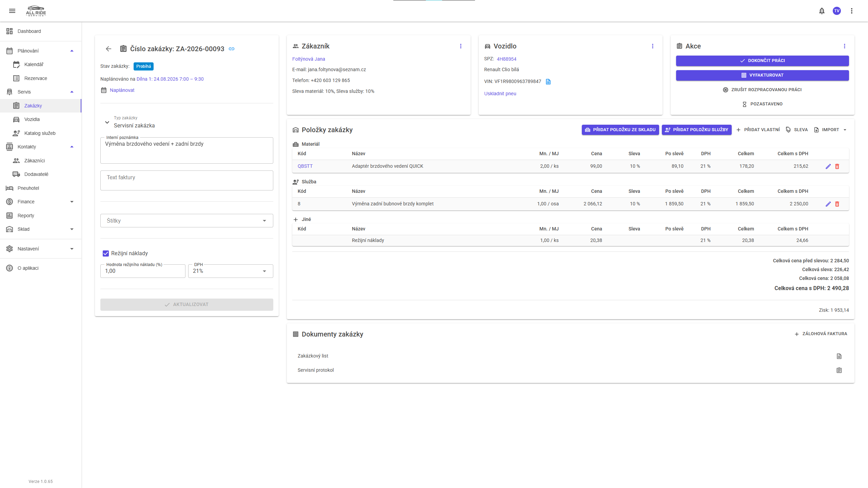Open Zakázkový list document icon
The width and height of the screenshot is (868, 488).
coord(839,356)
